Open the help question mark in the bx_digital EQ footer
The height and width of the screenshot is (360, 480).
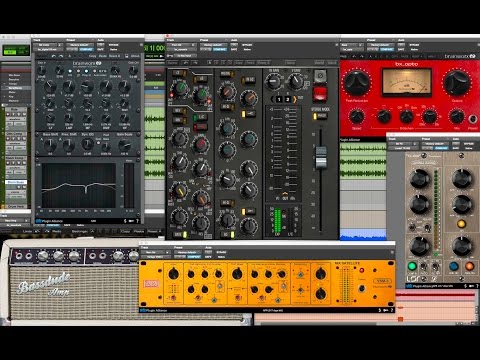point(137,221)
